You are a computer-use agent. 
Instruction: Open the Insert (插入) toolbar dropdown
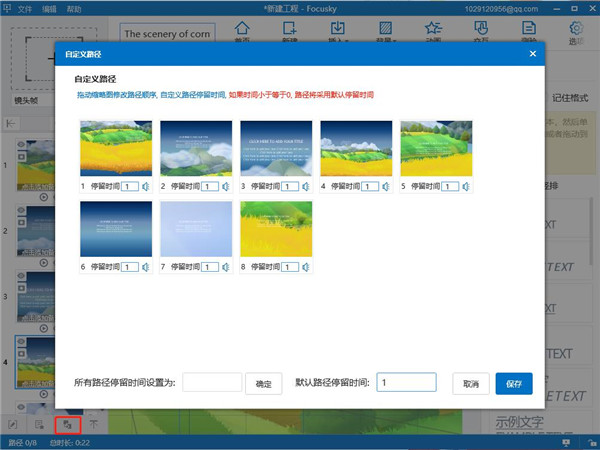(338, 30)
